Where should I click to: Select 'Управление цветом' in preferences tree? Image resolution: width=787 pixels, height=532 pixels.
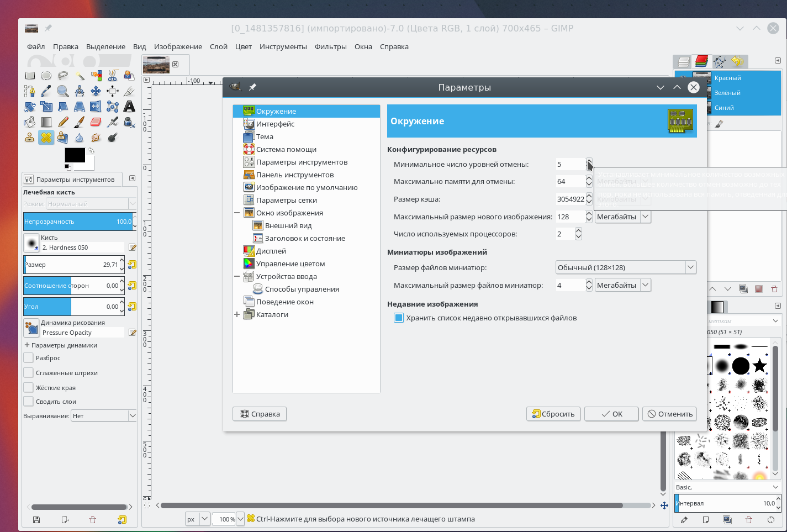pos(290,264)
